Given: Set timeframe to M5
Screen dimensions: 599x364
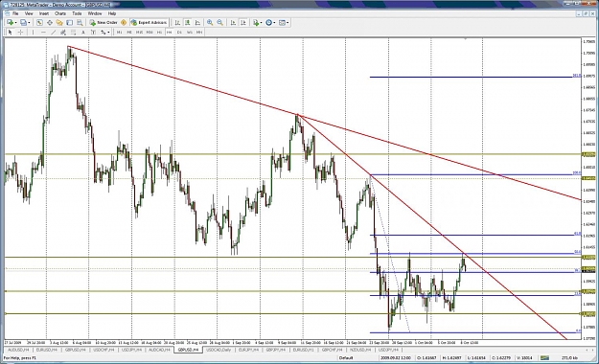Looking at the screenshot, I should (129, 32).
